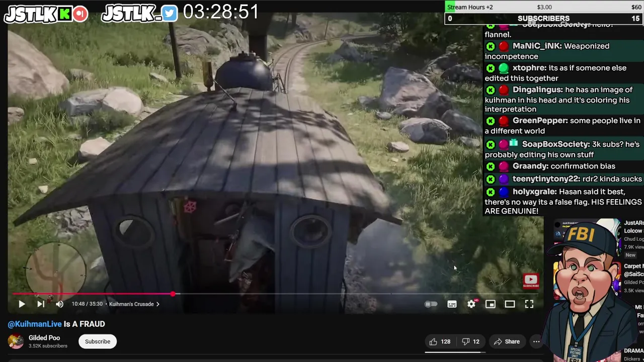
Task: Open the Gilded Poo channel avatar
Action: pos(16,341)
